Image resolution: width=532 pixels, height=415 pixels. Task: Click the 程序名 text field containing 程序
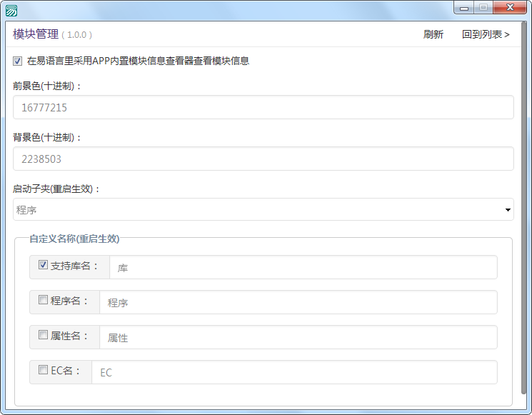coord(298,302)
